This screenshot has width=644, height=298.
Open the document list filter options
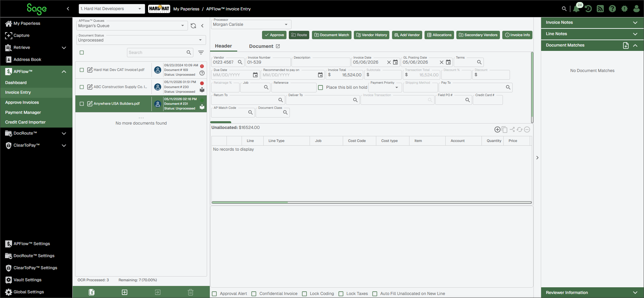pyautogui.click(x=201, y=53)
